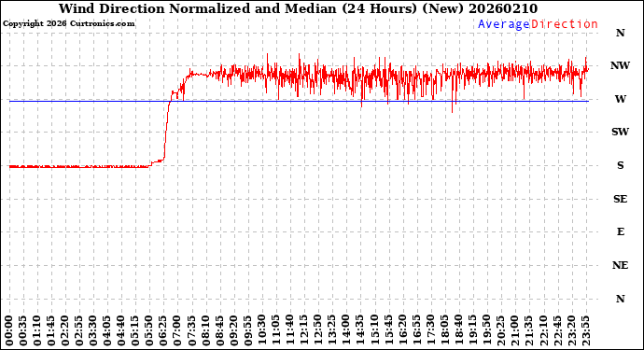The image size is (644, 350).
Task: Click the 06:25 time label
Action: click(x=164, y=331)
